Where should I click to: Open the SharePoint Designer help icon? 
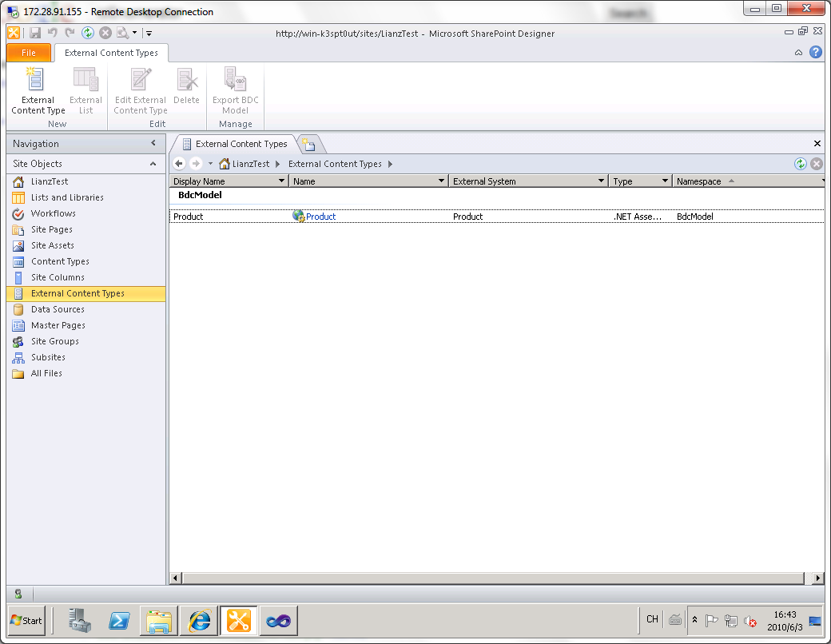816,52
